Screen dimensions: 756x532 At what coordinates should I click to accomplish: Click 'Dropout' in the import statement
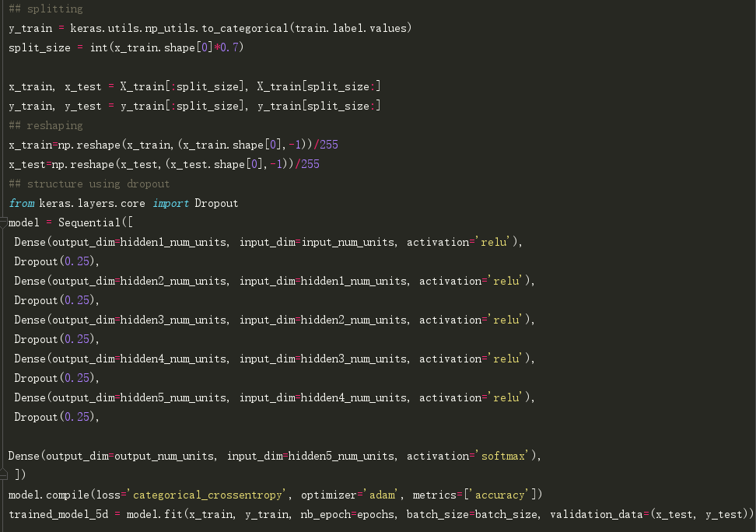(216, 203)
